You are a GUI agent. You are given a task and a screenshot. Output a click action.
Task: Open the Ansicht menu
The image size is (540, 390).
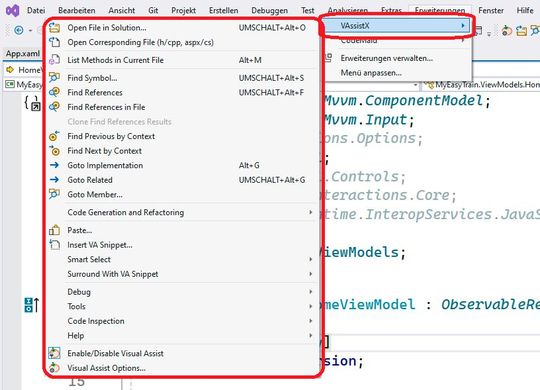tap(122, 11)
